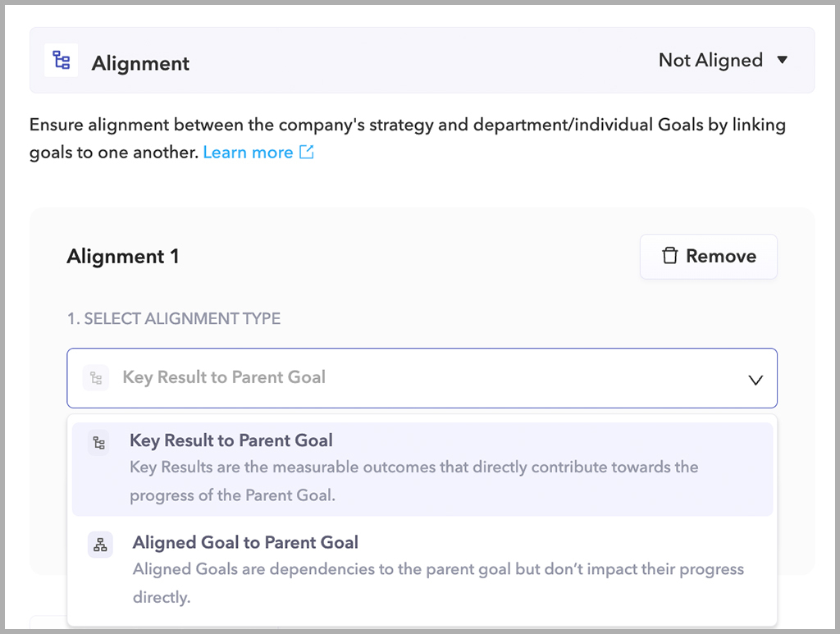Screen dimensions: 840x634
Task: Click the external link icon beside Learn more
Action: (x=306, y=152)
